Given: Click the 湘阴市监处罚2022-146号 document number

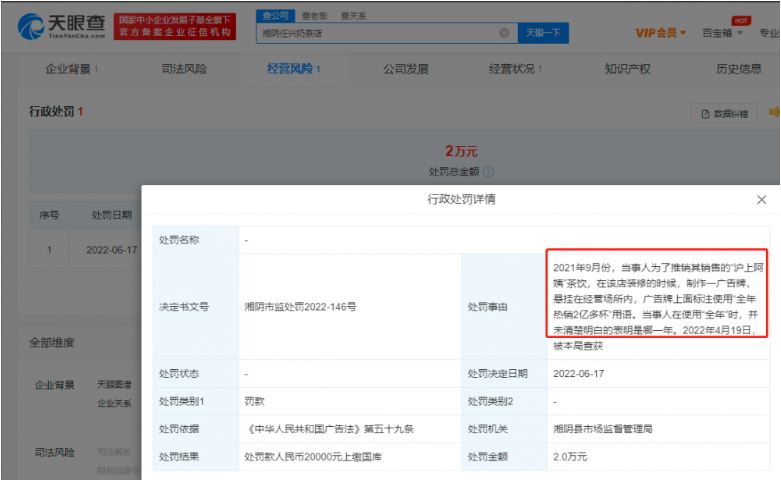Looking at the screenshot, I should click(300, 307).
